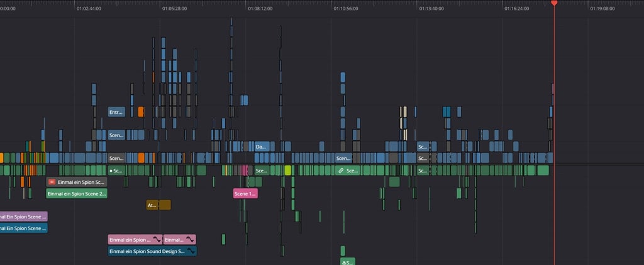Viewport: 644px width, 265px height.
Task: Select the unlabeled brown clip beside At...
Action: tap(165, 205)
